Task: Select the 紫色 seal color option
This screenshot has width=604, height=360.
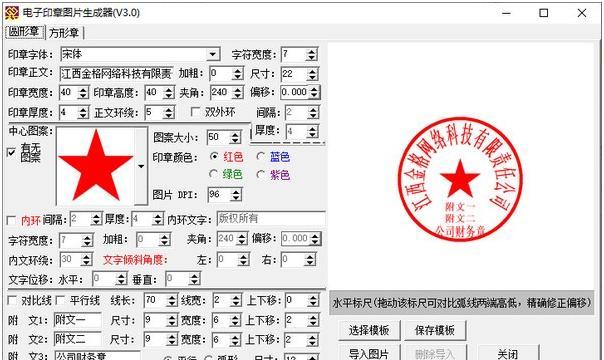Action: [x=261, y=175]
